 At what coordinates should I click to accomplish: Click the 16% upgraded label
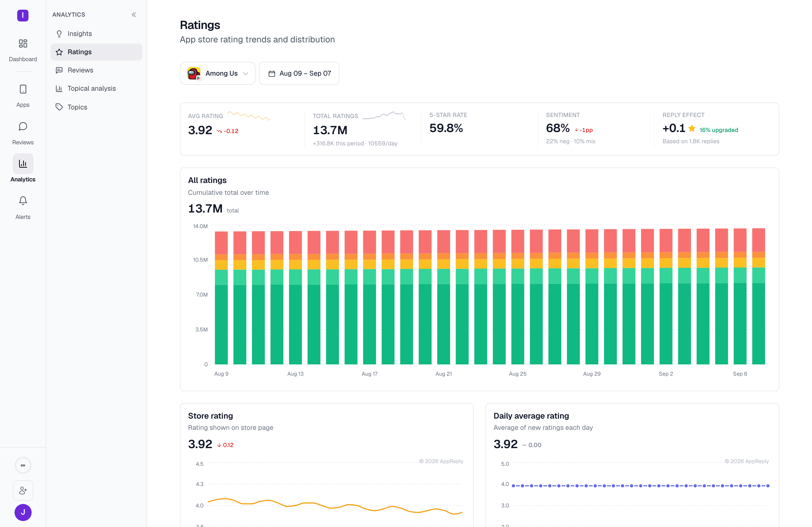pyautogui.click(x=719, y=130)
